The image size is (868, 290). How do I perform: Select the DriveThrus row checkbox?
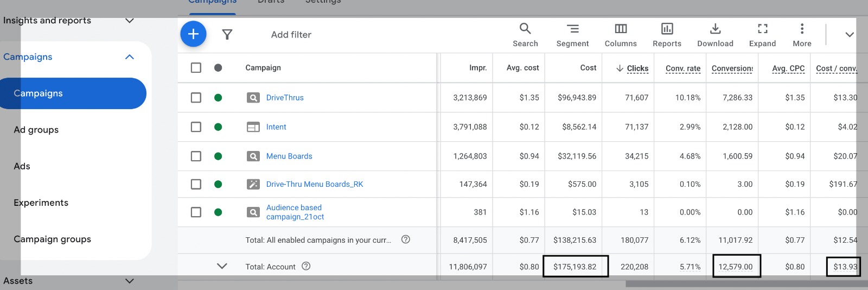point(196,98)
